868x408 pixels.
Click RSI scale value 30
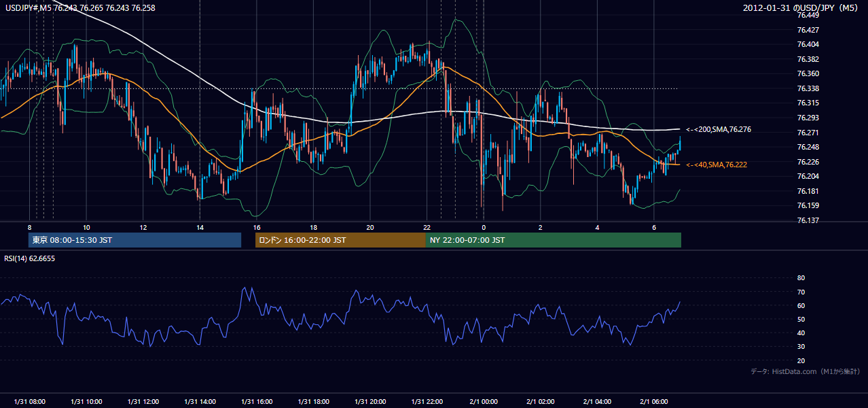801,347
